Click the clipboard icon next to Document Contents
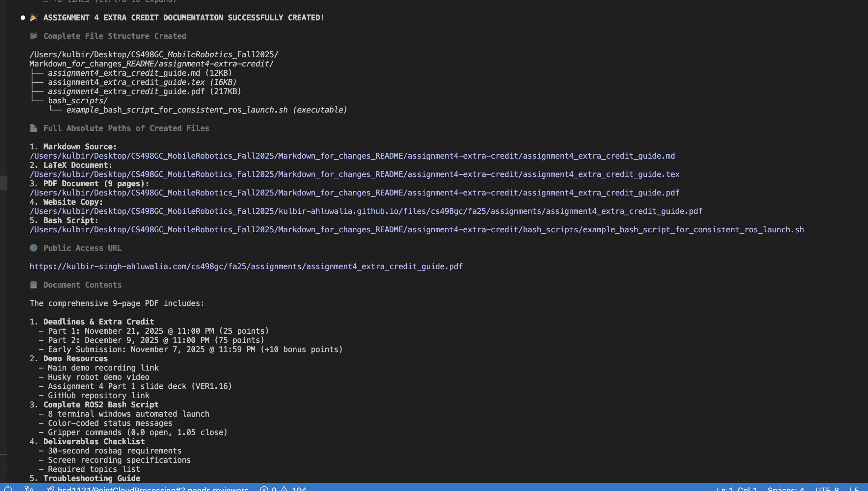Image resolution: width=868 pixels, height=491 pixels. tap(33, 285)
